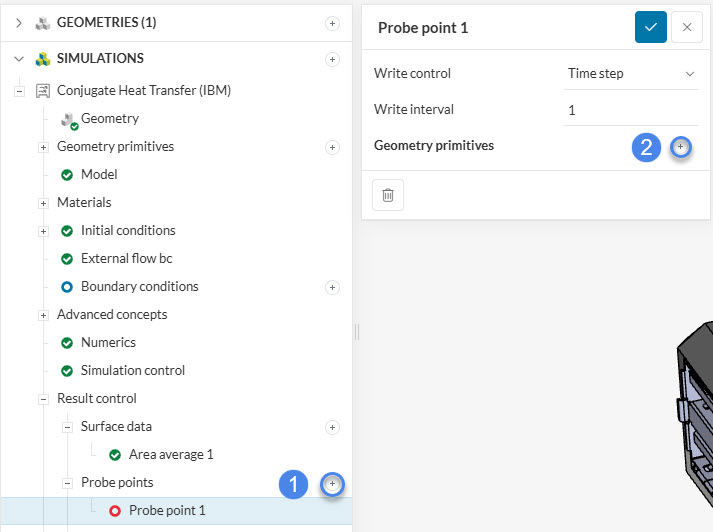Add a new simulation

pyautogui.click(x=333, y=59)
